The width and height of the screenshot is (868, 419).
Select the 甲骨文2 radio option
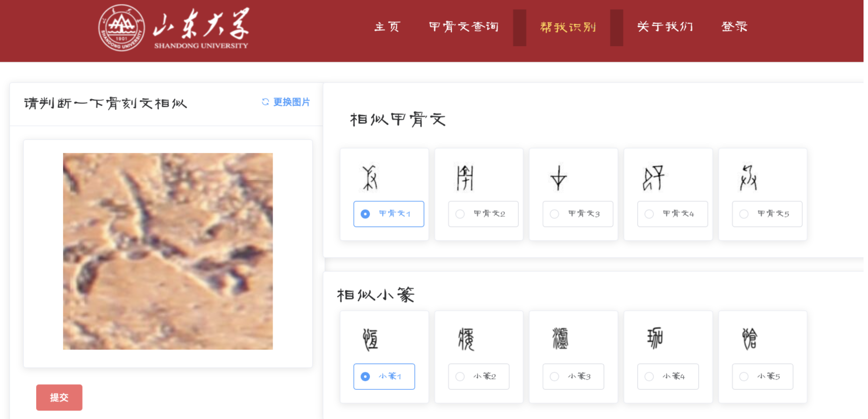pyautogui.click(x=460, y=214)
